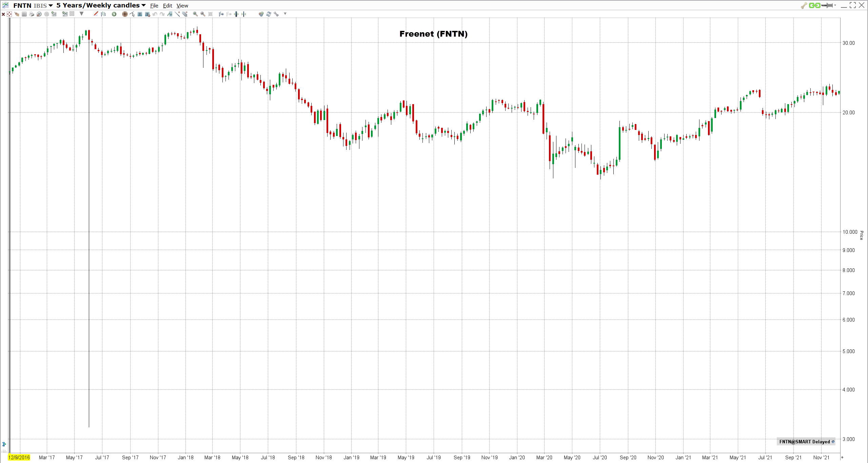Viewport: 868px width, 463px height.
Task: Select the line-with-cursor pointer tool
Action: click(132, 14)
